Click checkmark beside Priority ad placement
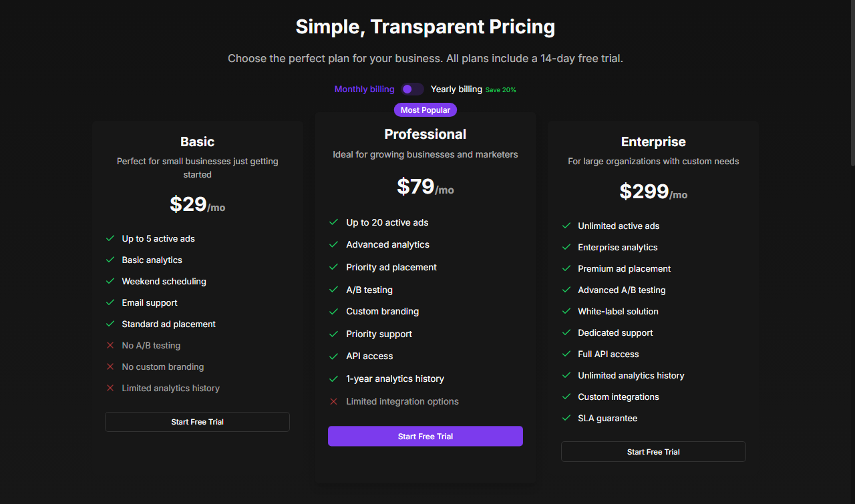855x504 pixels. coord(334,267)
